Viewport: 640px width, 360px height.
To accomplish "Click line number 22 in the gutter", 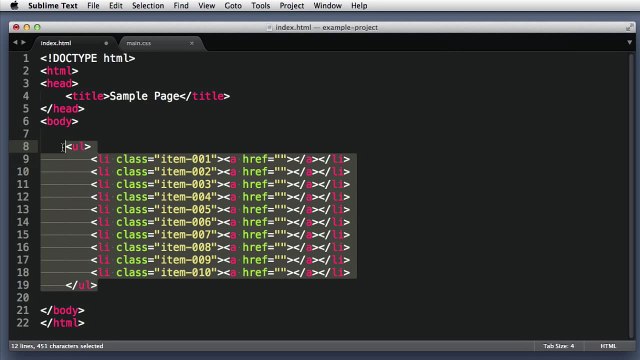I will click(x=22, y=323).
